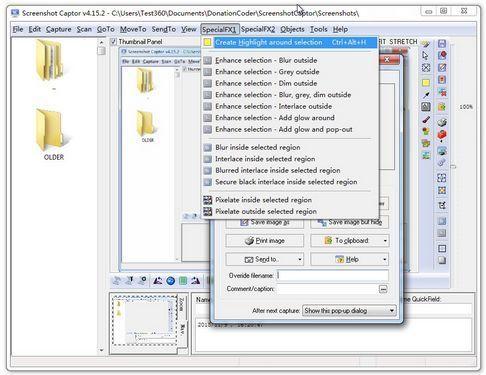Click the icon beside Pixelate outside selected region
Viewport: 486px width, 375px height.
(208, 211)
